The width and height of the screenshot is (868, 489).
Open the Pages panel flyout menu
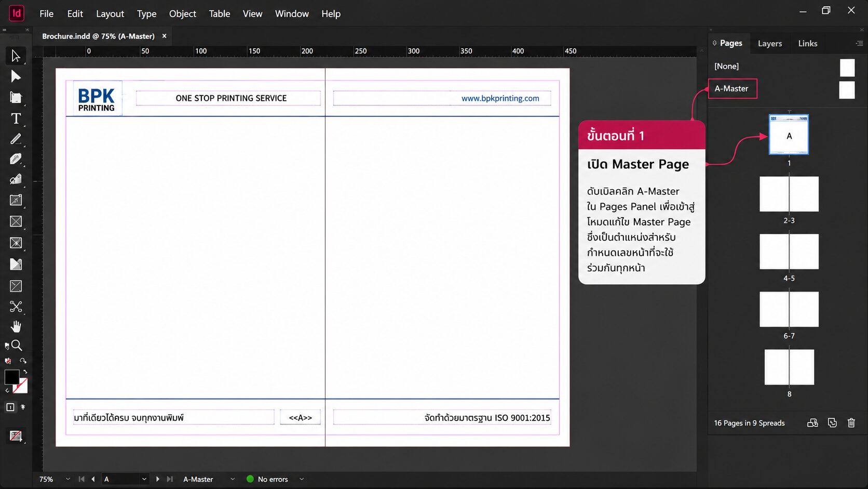(859, 43)
